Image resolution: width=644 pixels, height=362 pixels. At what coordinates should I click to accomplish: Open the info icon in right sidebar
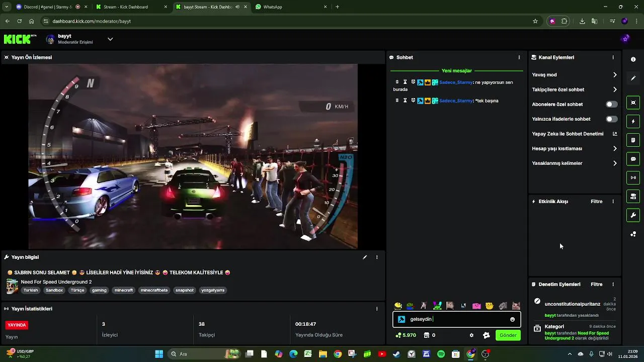(x=633, y=59)
